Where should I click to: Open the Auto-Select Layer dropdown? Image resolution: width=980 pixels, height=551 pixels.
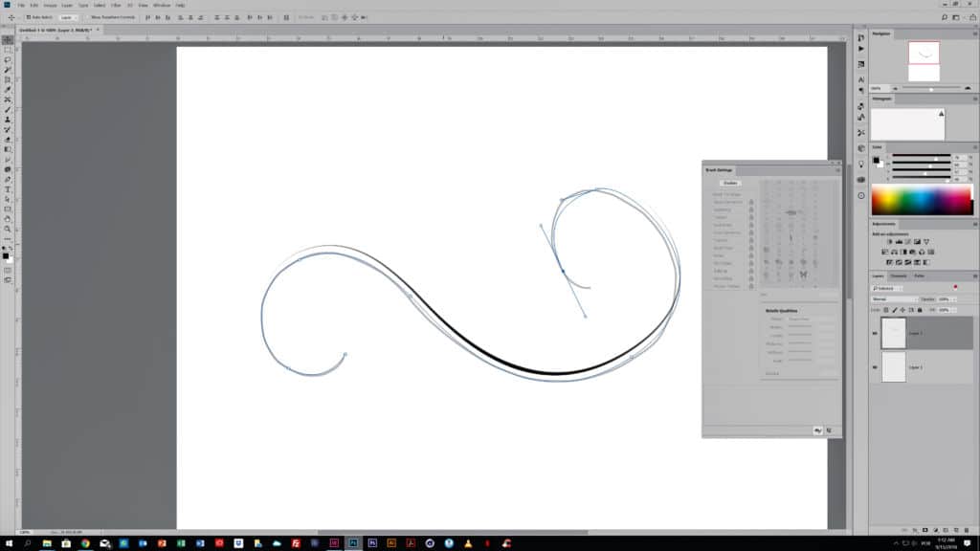(67, 17)
